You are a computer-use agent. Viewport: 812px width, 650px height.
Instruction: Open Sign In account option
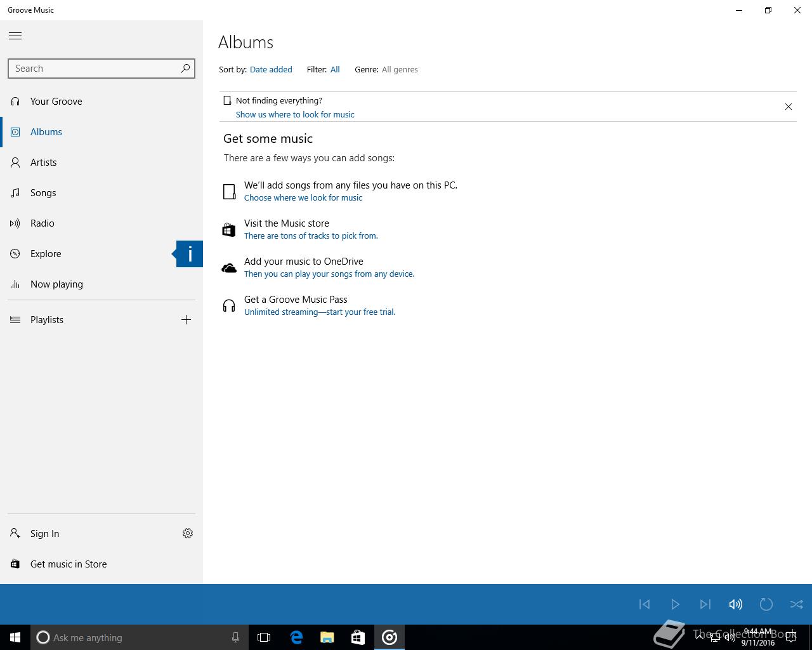pos(86,534)
